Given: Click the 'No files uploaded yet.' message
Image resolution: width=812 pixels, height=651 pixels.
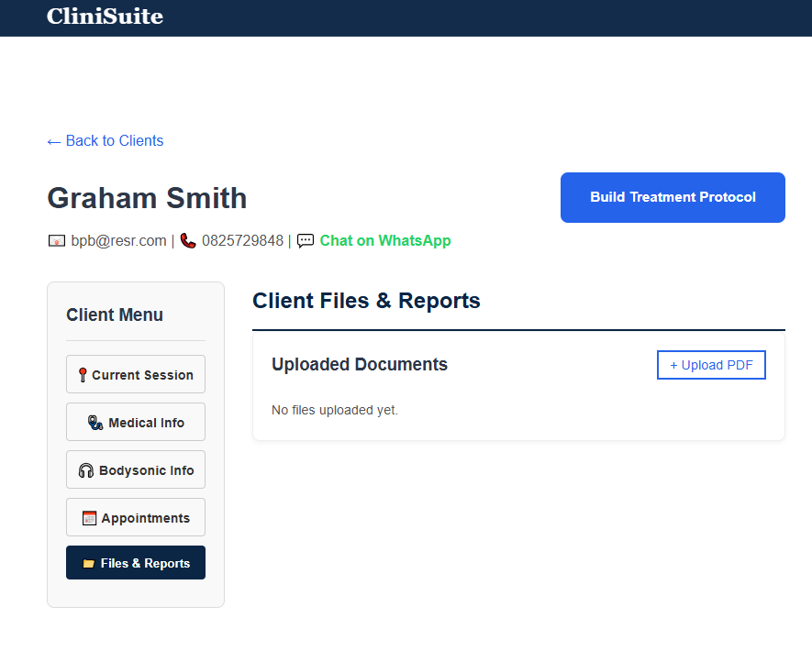Looking at the screenshot, I should [335, 410].
